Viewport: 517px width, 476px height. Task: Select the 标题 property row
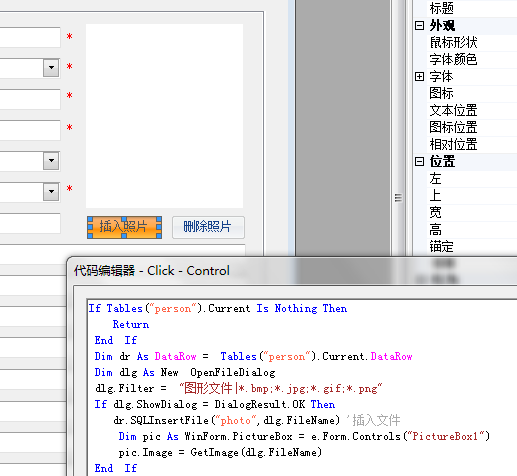click(472, 8)
